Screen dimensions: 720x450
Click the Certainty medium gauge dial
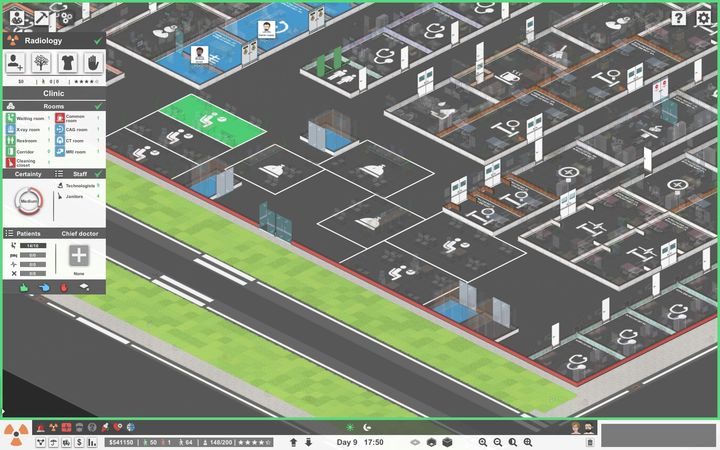27,201
